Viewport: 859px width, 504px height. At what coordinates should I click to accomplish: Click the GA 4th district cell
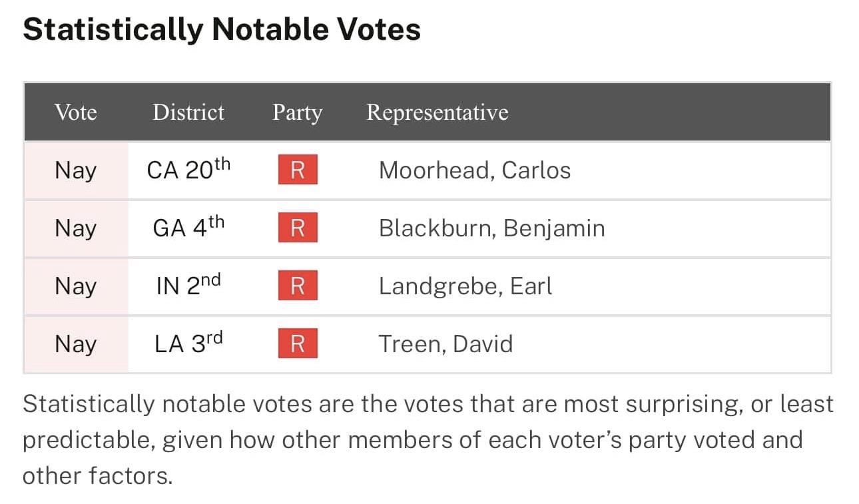tap(188, 228)
